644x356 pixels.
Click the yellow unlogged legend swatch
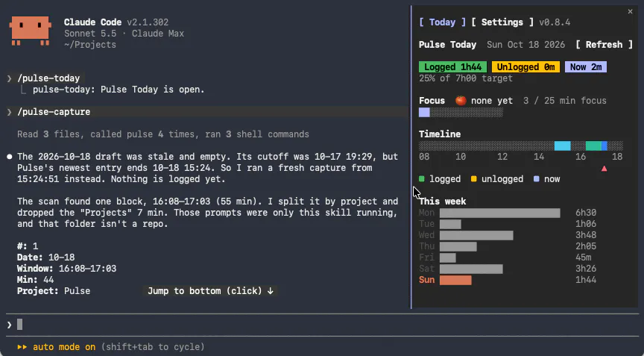coord(473,179)
